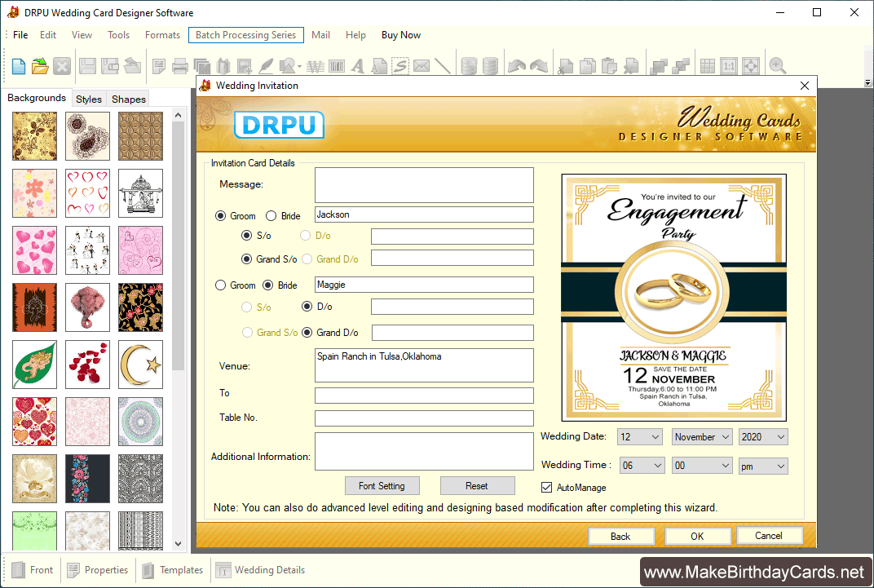The image size is (874, 588).
Task: Select the pink elephant background thumbnail
Action: pos(87,307)
